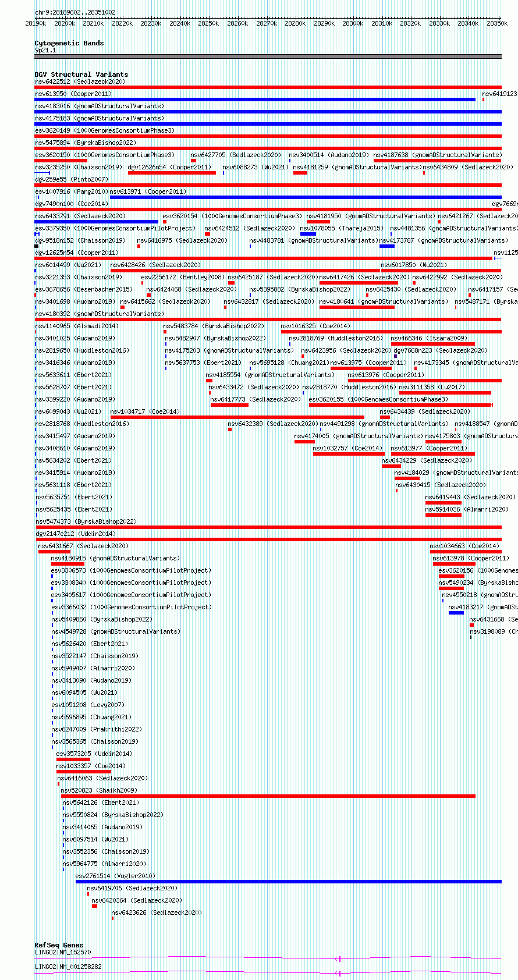Select esv3620149 (1000GenomesConsortiumPhase3) label
The image size is (518, 980).
[x=105, y=130]
